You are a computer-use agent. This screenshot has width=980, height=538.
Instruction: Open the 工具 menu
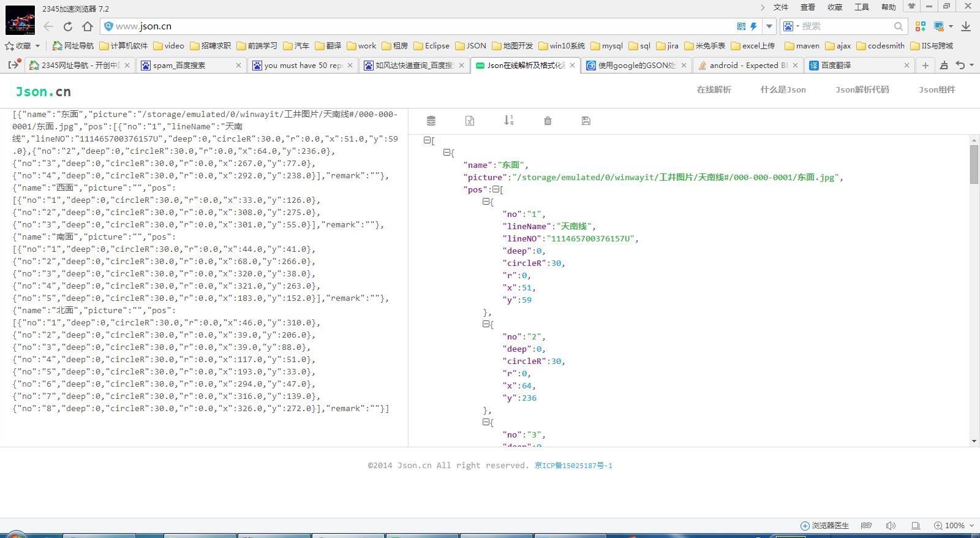pos(862,7)
